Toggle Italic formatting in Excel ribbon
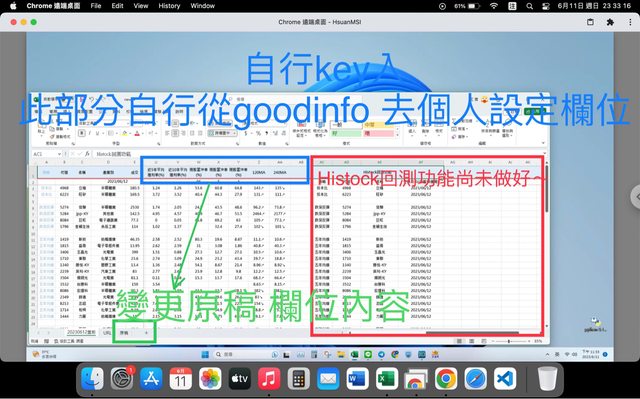 [x=89, y=133]
